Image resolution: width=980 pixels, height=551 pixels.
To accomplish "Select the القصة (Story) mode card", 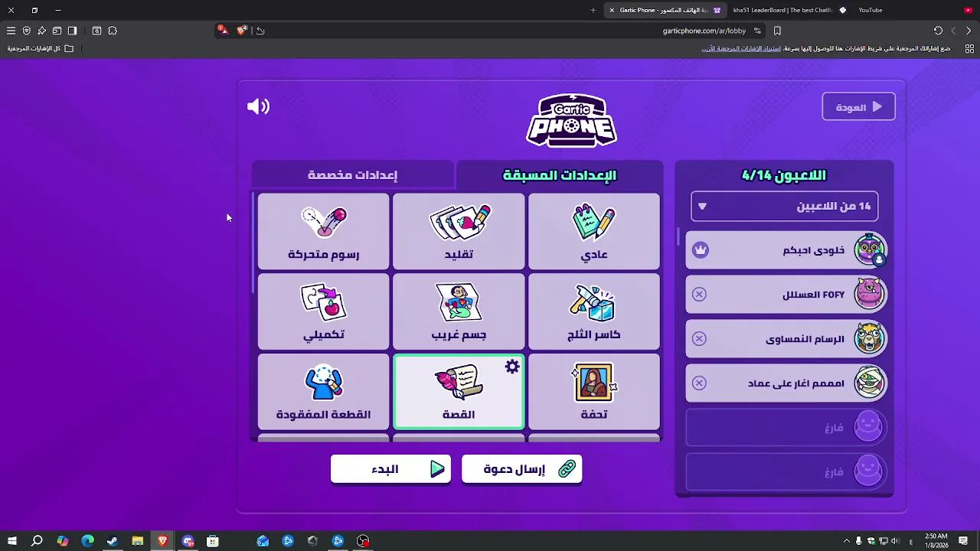I will click(x=459, y=392).
